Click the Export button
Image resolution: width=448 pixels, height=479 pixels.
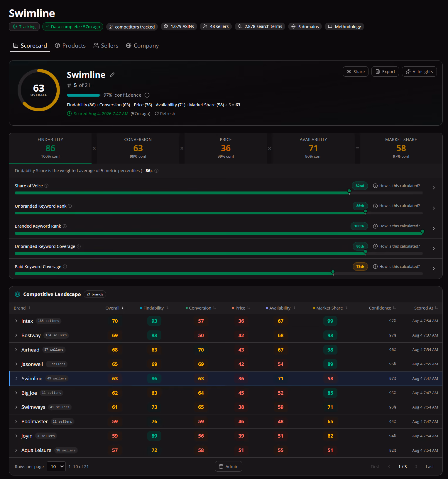coord(385,72)
